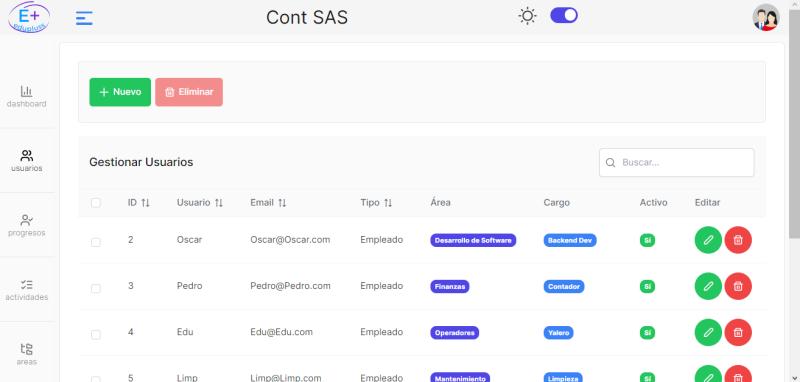Click the Operadores area tag
This screenshot has height=382, width=800.
click(454, 333)
